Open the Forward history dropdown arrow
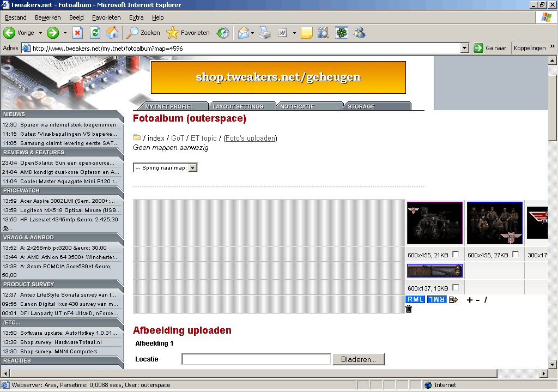 [x=65, y=33]
